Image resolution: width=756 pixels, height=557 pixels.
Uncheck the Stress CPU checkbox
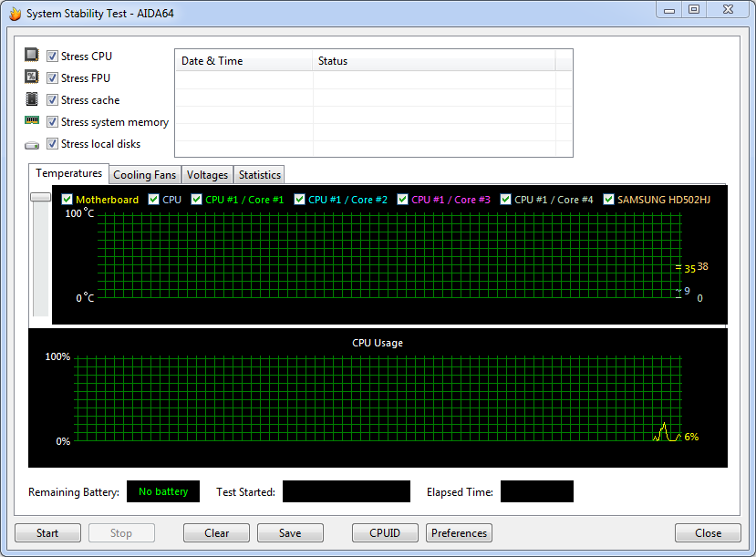pos(52,57)
